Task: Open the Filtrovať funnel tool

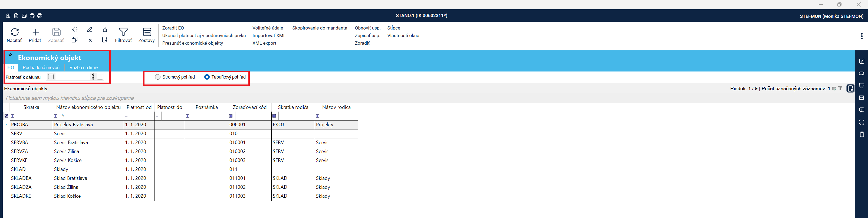Action: pyautogui.click(x=124, y=32)
